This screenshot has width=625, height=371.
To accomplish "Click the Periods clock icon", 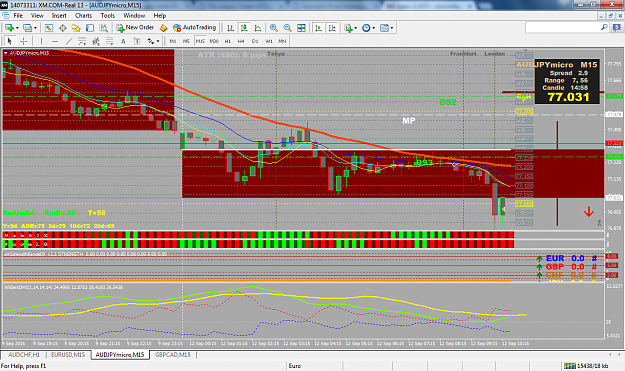I will (x=366, y=28).
